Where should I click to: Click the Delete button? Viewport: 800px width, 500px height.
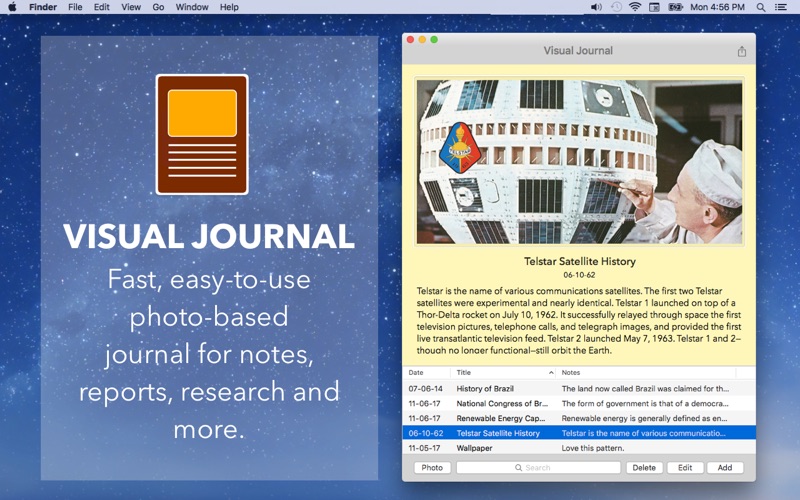pos(644,468)
